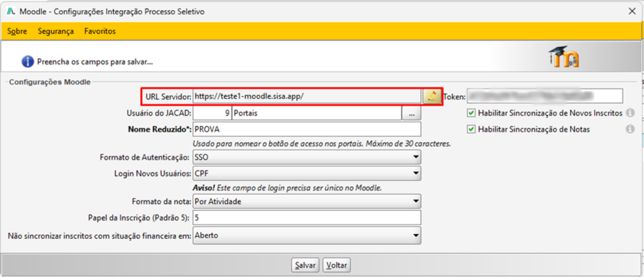Close the Moodle configuration window
The height and width of the screenshot is (277, 644).
[x=632, y=11]
